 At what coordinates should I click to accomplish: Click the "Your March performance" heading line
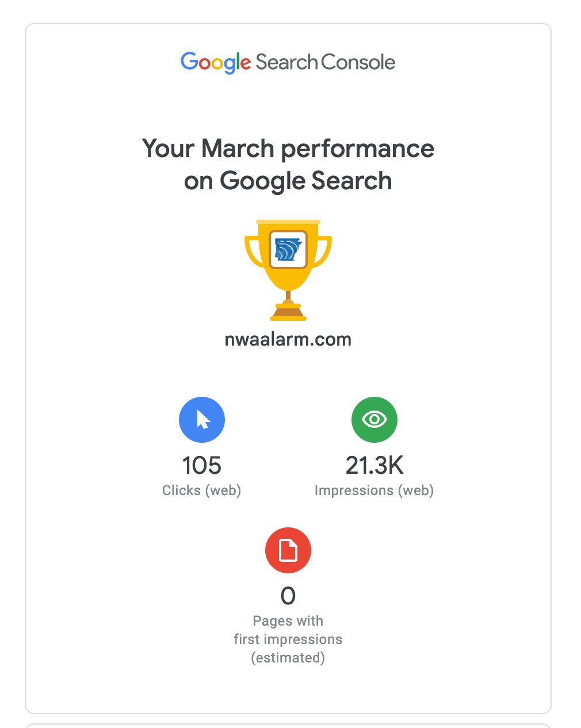point(288,148)
